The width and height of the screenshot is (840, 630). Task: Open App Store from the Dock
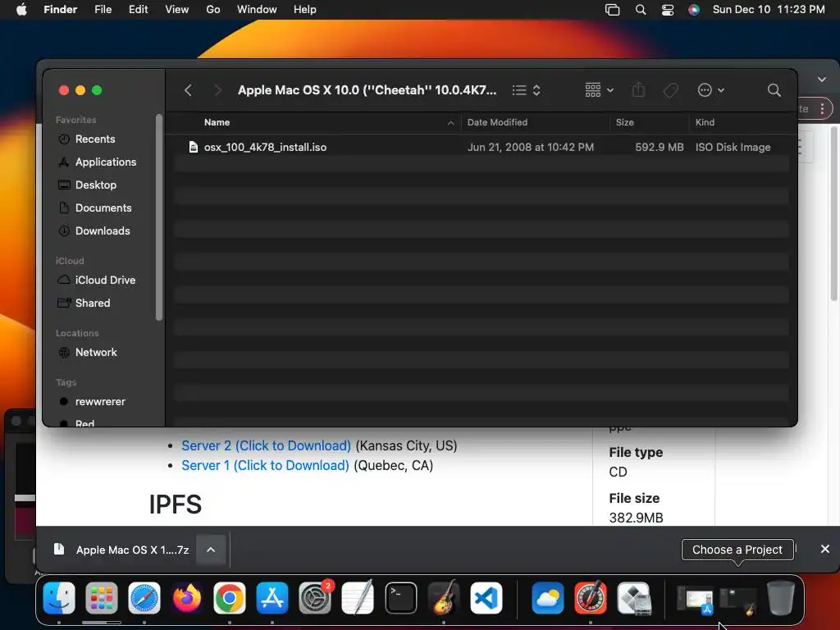272,598
